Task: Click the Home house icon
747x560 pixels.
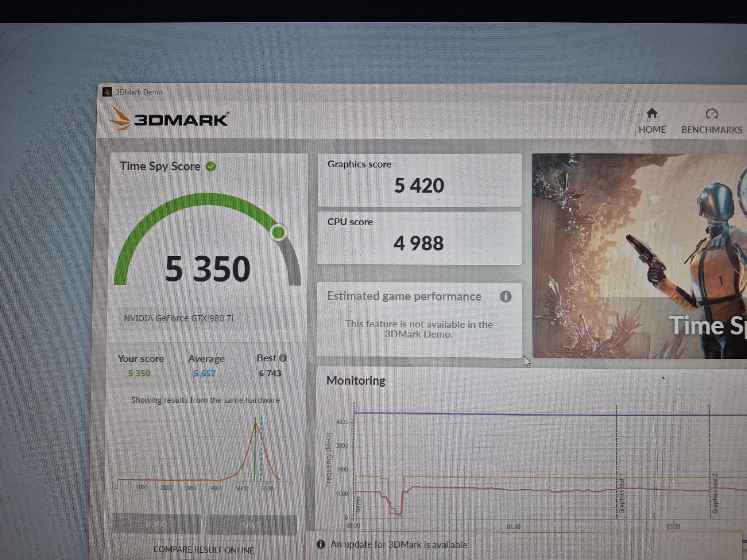Action: click(652, 114)
